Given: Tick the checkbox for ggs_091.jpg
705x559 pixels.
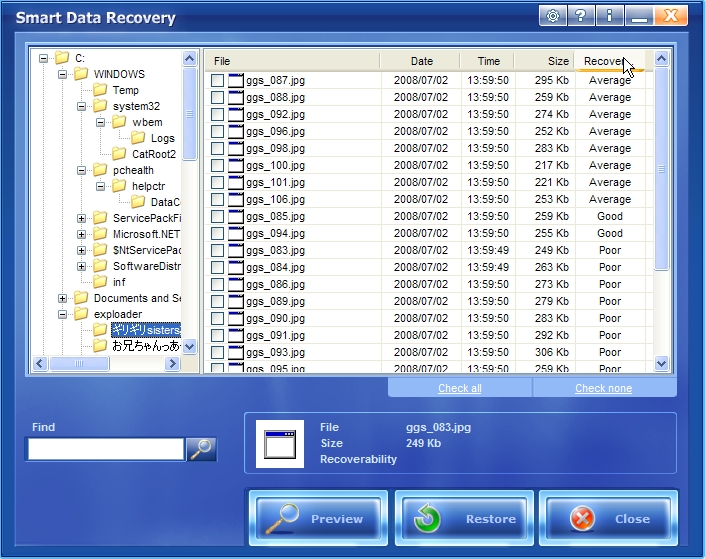Looking at the screenshot, I should 217,335.
